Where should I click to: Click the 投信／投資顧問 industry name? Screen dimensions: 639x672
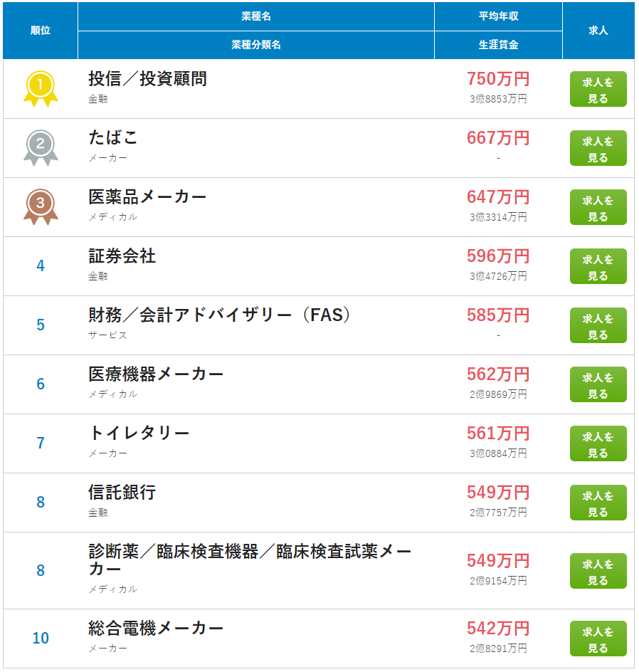click(147, 79)
